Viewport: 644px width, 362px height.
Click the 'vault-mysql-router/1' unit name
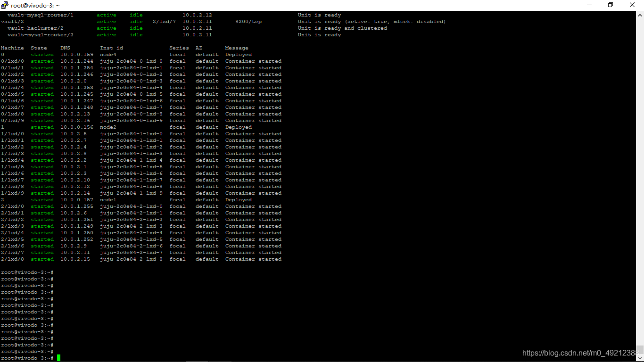[x=41, y=15]
